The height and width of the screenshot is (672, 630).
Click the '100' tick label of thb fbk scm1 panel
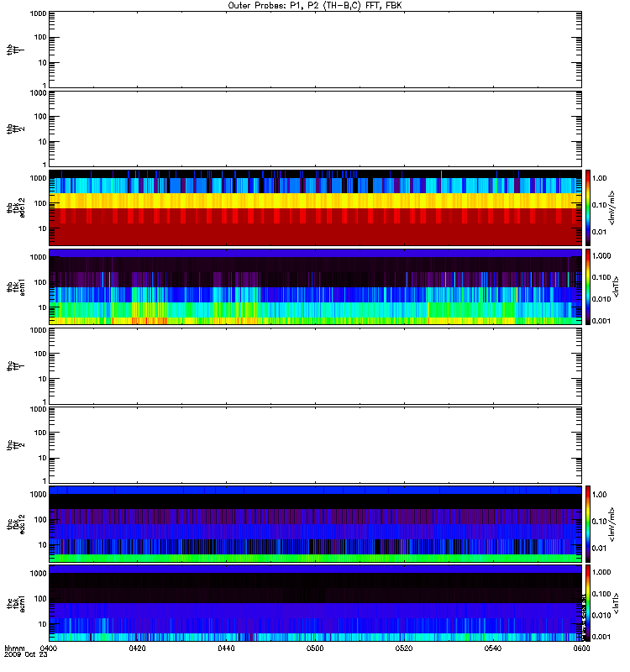coord(40,282)
